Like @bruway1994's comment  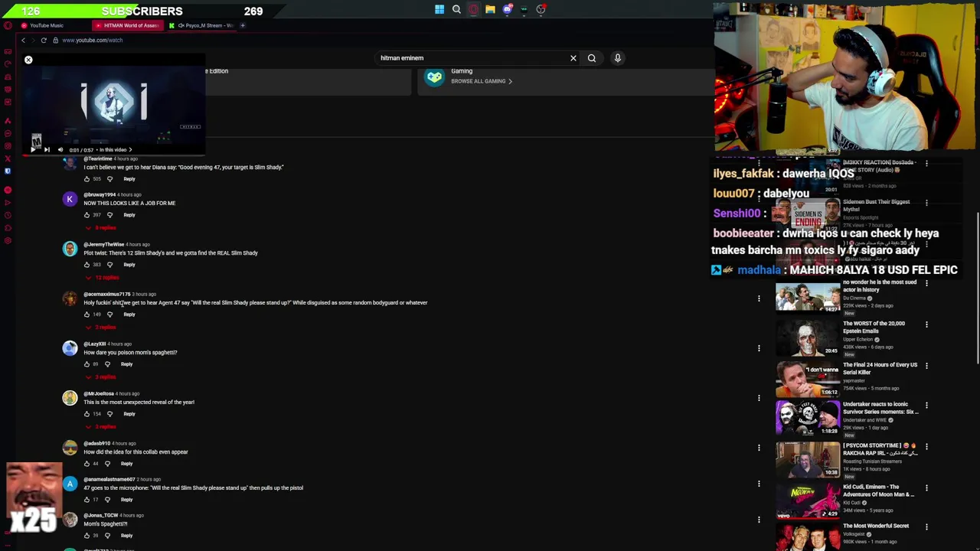(x=87, y=215)
